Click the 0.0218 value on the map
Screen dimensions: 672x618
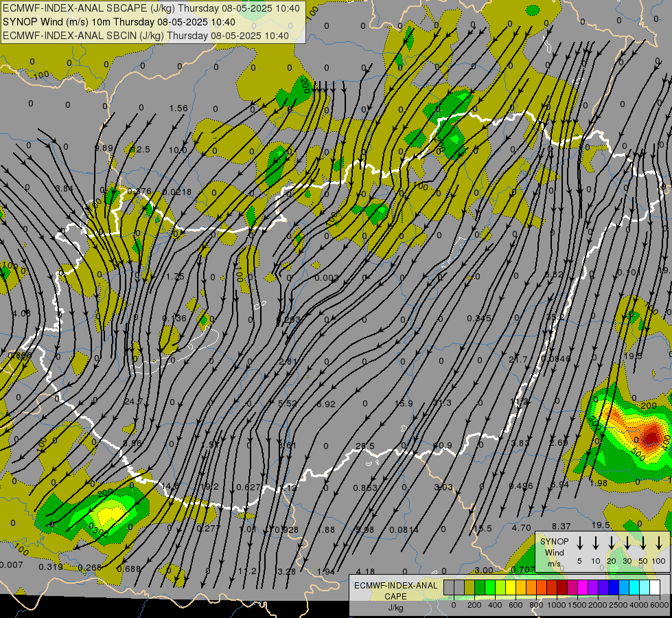click(x=177, y=192)
